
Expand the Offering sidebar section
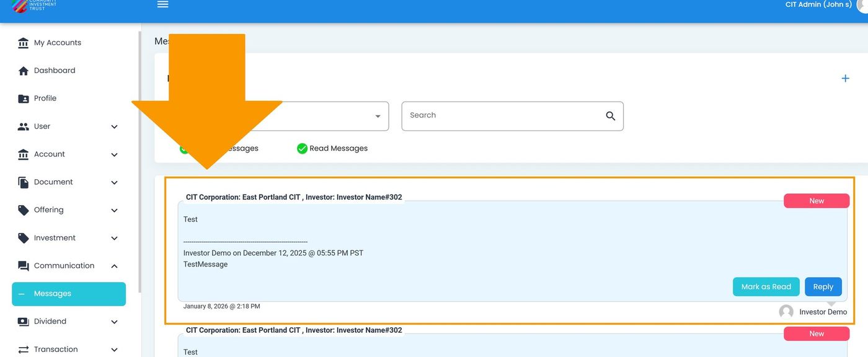point(114,210)
